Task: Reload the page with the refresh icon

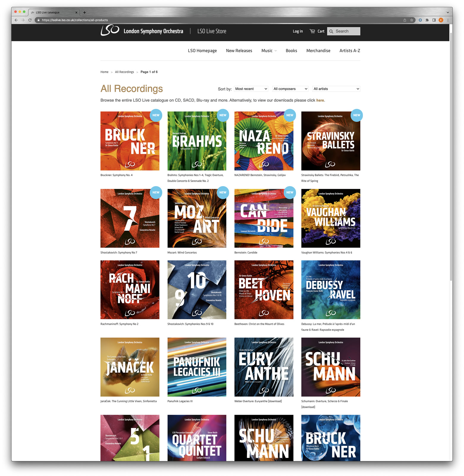Action: [30, 20]
